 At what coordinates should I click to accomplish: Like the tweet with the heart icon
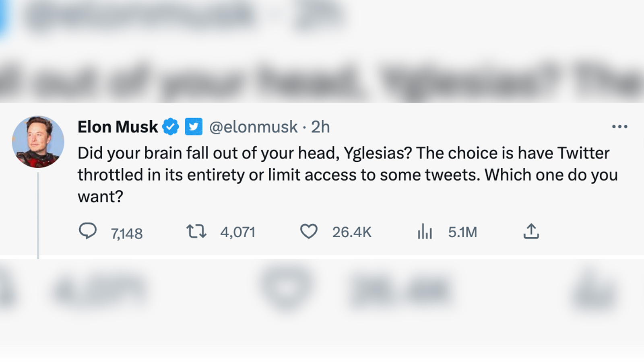click(309, 232)
